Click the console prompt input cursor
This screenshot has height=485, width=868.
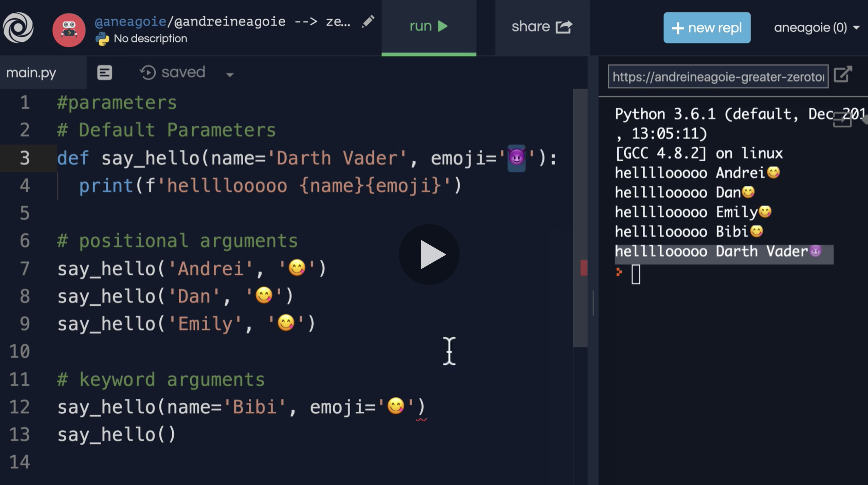635,274
